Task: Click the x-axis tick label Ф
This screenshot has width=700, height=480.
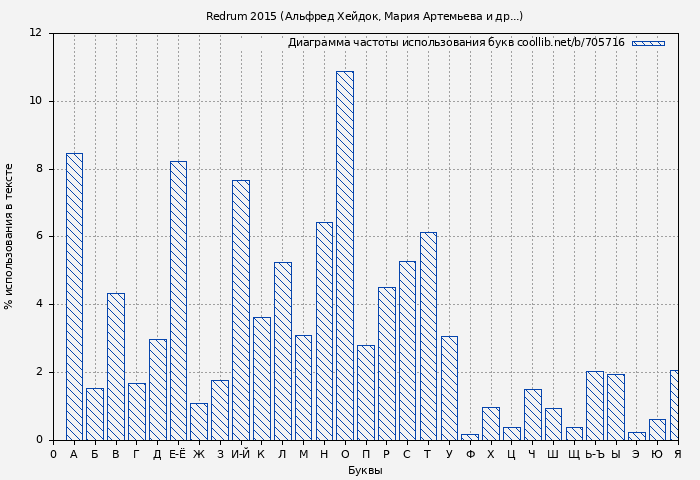Action: click(x=470, y=454)
